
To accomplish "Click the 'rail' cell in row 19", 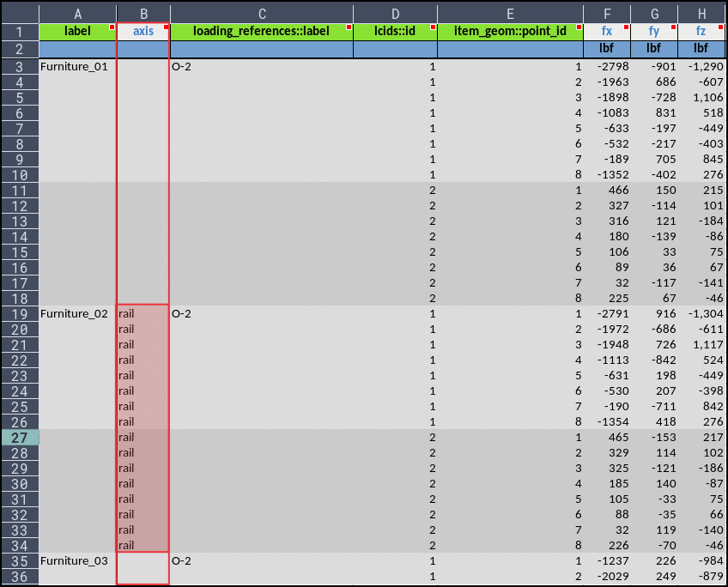I will pos(143,313).
